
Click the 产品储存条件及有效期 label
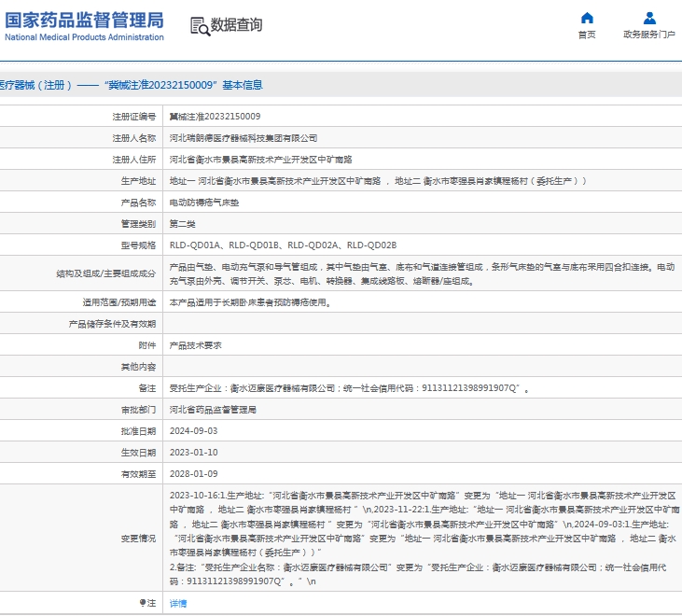pos(112,324)
